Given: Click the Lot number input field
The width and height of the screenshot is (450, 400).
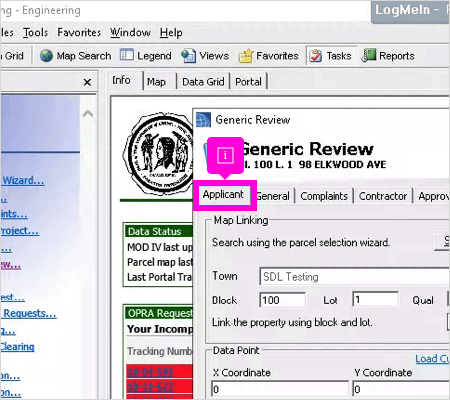Looking at the screenshot, I should tap(375, 299).
